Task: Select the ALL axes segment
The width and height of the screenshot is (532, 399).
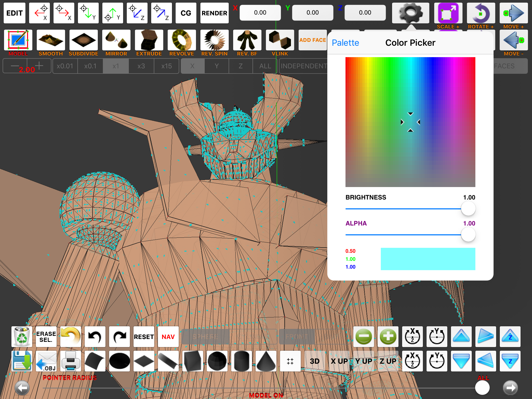Action: (x=265, y=66)
